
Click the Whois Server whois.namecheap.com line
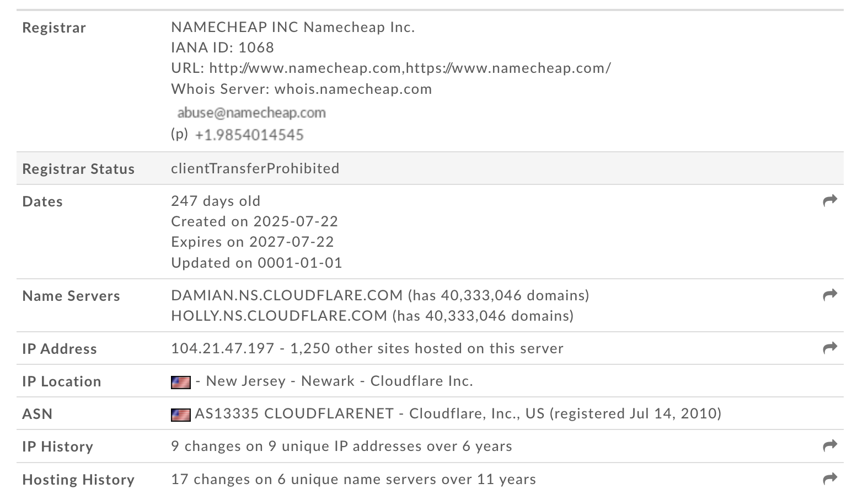pyautogui.click(x=302, y=89)
